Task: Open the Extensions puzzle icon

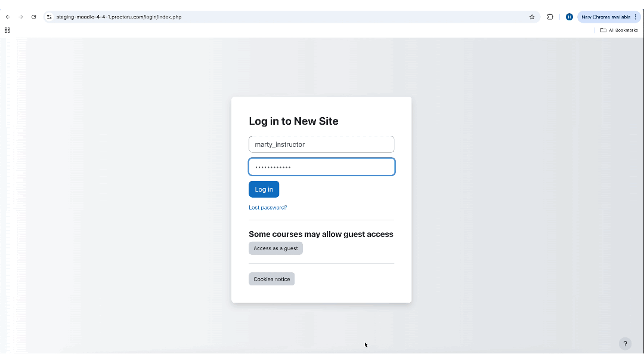Action: point(550,17)
